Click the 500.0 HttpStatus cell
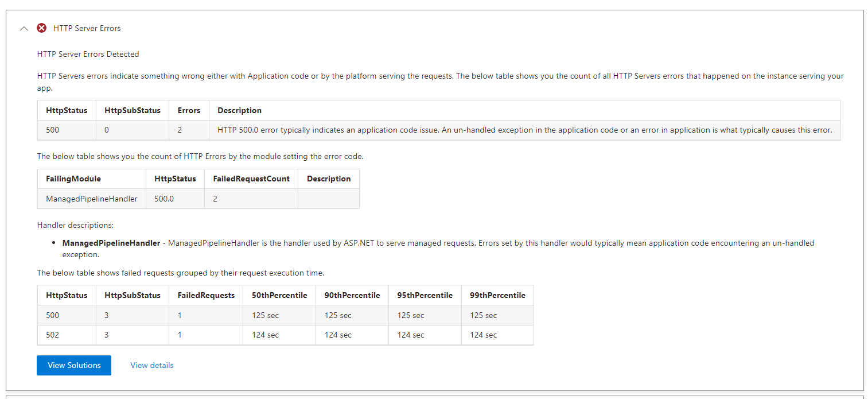This screenshot has width=868, height=399. pos(175,199)
